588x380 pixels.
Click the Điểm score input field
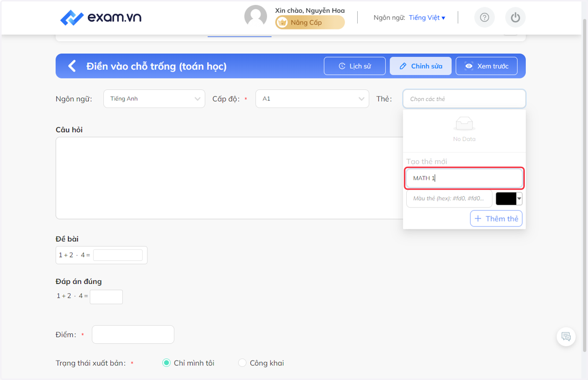coord(133,334)
